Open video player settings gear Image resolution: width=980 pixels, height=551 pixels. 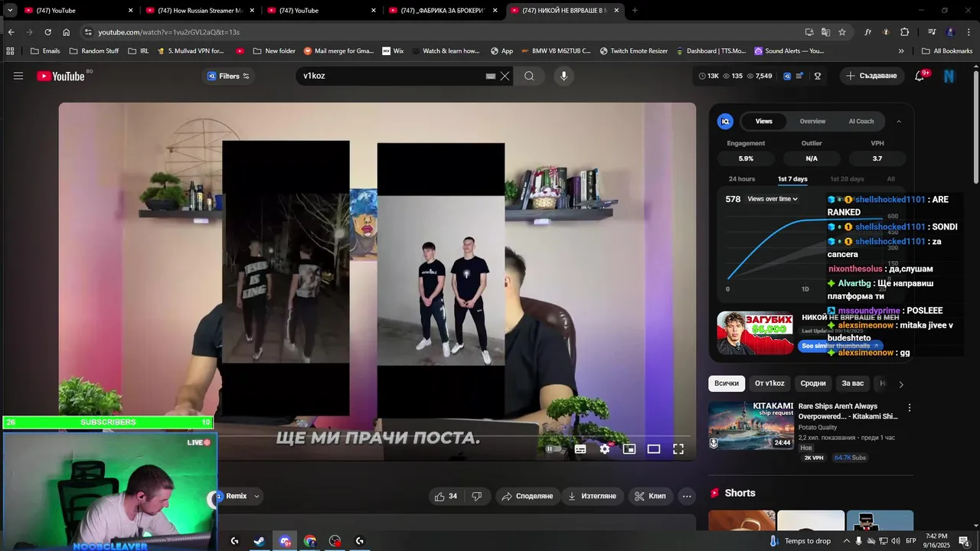[x=605, y=449]
